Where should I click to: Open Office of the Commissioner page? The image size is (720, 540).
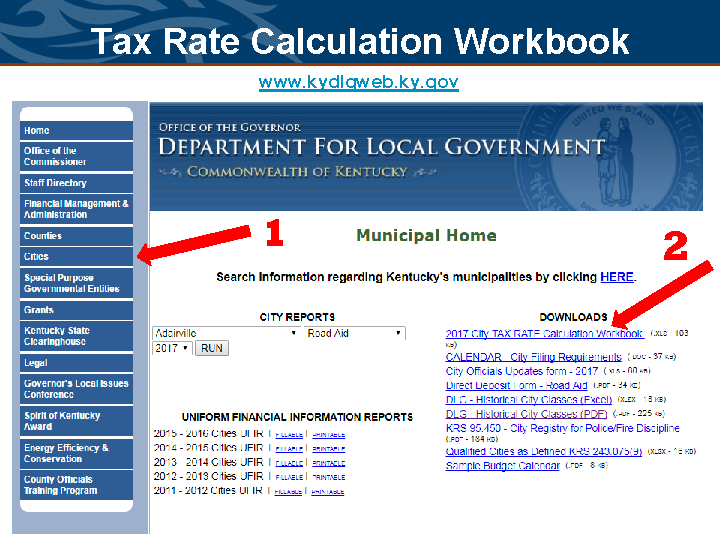76,156
